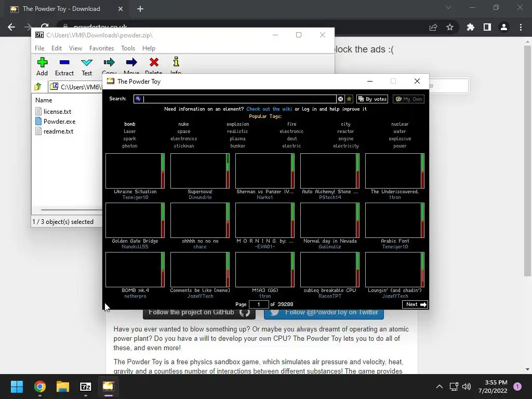The image size is (532, 399).
Task: Click the Add button in 7-Zip toolbar
Action: 42,66
